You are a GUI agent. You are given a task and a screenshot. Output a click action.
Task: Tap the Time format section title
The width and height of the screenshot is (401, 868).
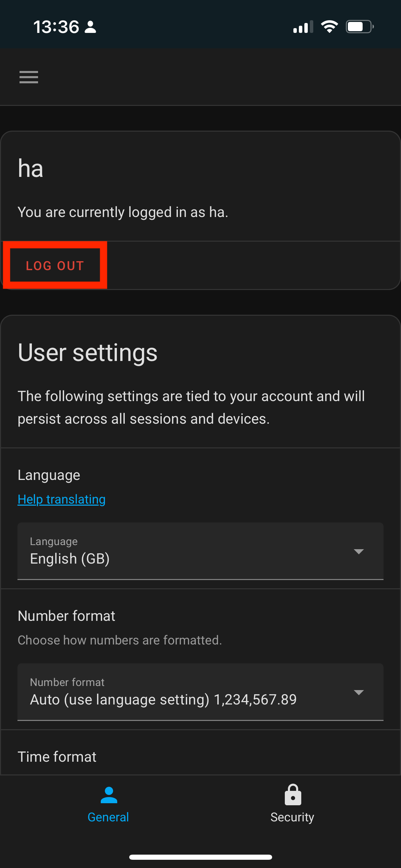tap(57, 757)
